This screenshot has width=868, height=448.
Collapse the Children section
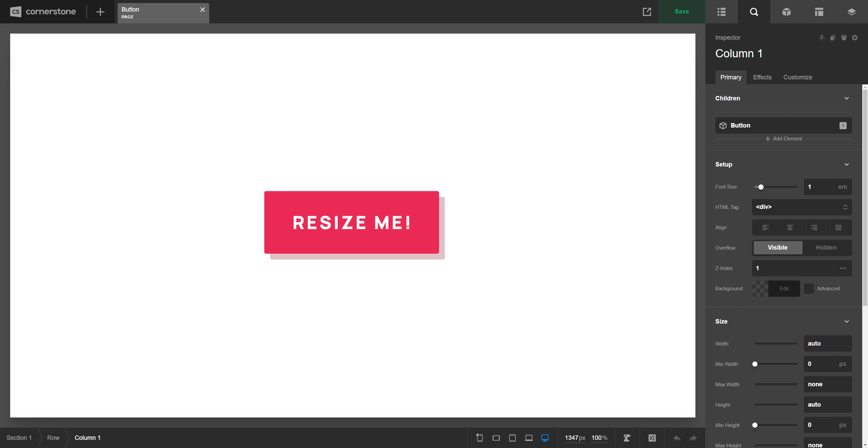(x=847, y=98)
